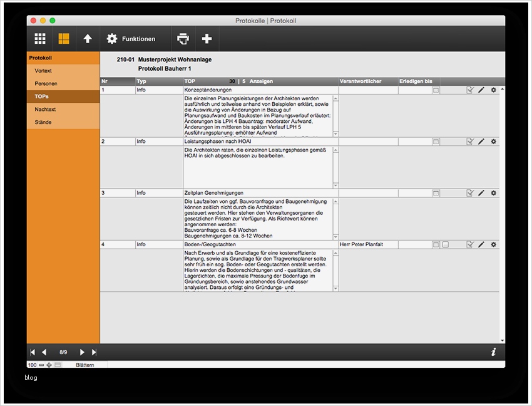Check the completion box for Zeitplan Genehmigungen
This screenshot has height=406, width=532.
point(470,193)
